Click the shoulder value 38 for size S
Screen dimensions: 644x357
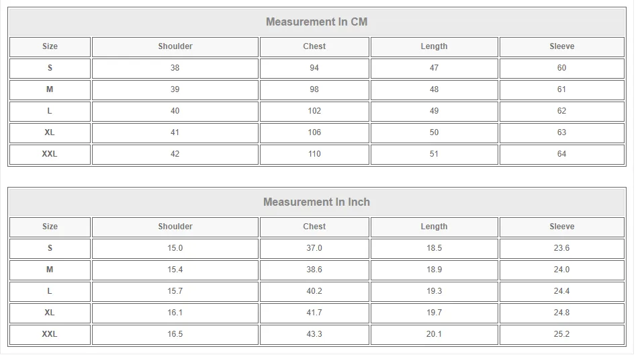pyautogui.click(x=175, y=68)
